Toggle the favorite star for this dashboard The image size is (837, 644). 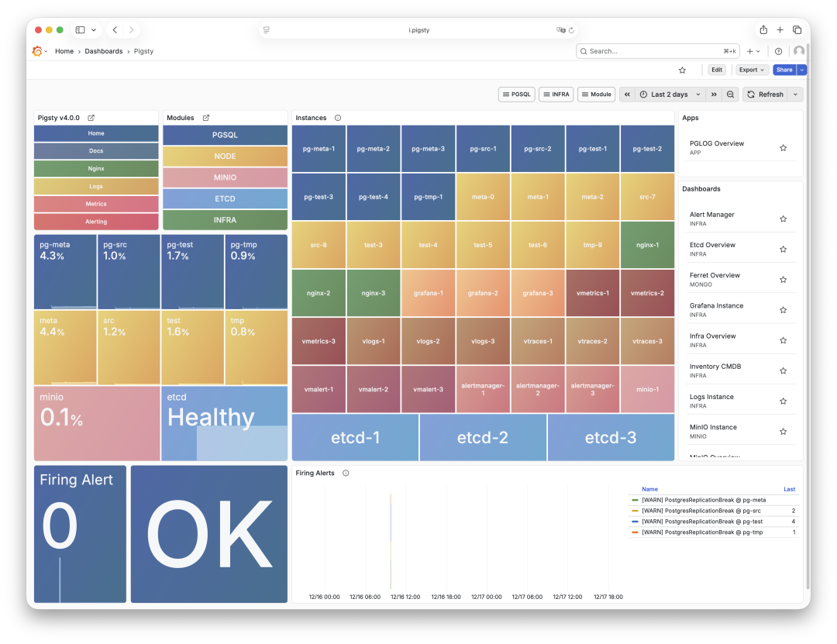click(x=682, y=69)
